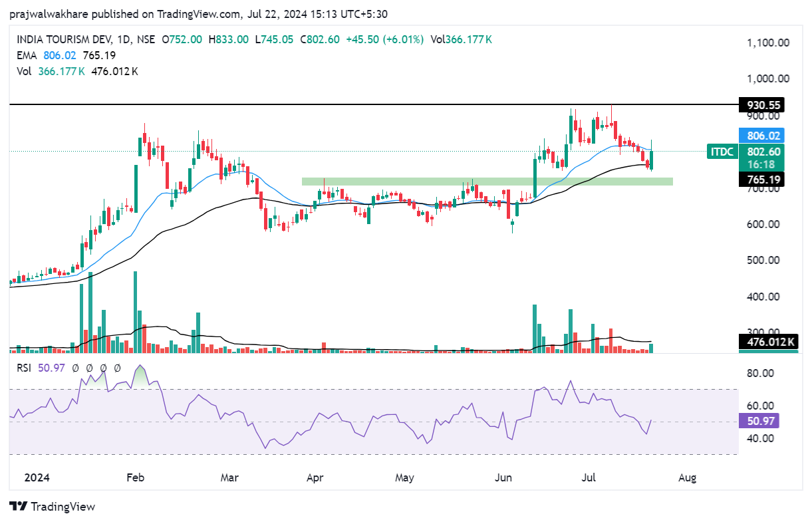Image resolution: width=812 pixels, height=522 pixels.
Task: Click Jul on the time axis
Action: pyautogui.click(x=589, y=477)
